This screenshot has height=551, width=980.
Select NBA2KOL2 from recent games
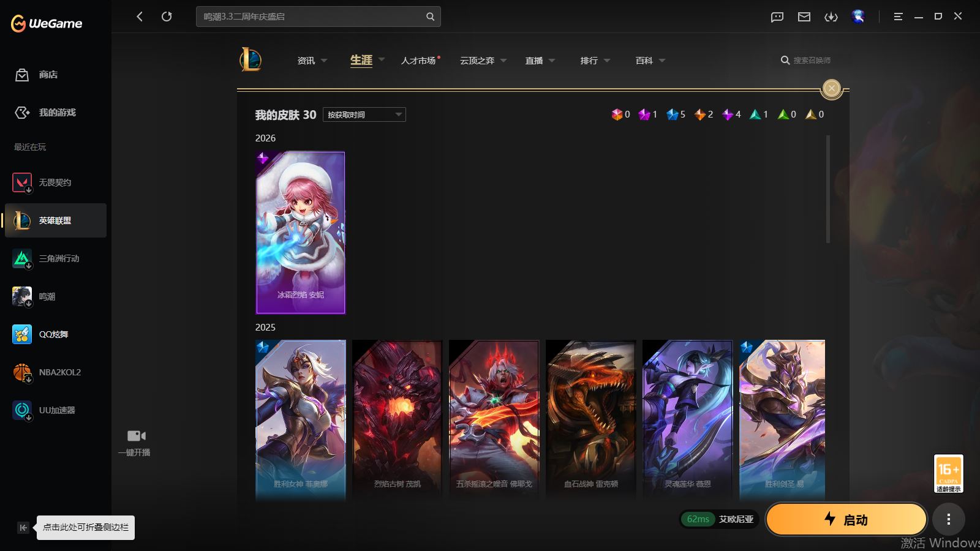[x=56, y=372]
